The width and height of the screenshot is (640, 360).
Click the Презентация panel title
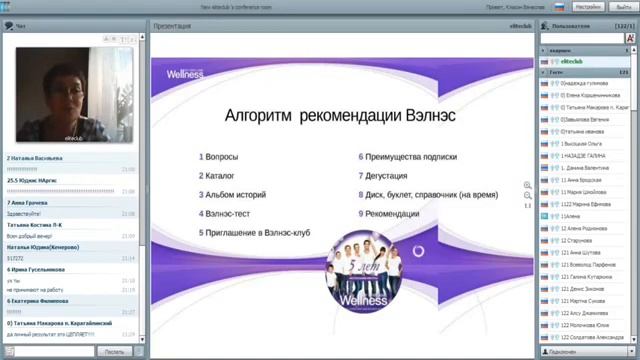172,26
